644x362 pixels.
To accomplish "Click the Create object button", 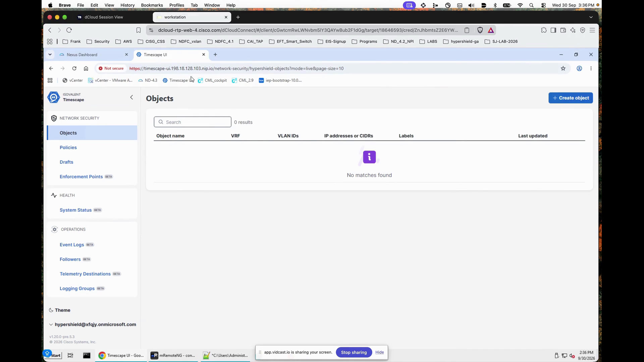I will (x=571, y=98).
